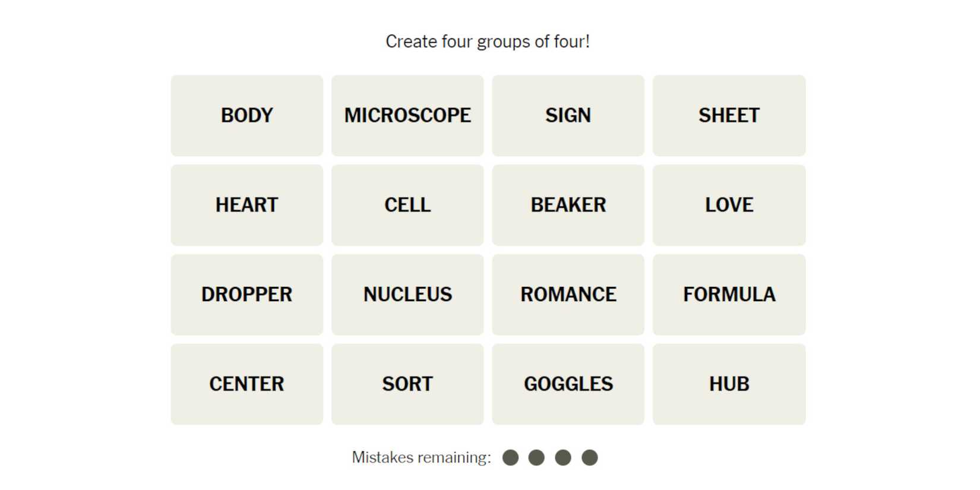Choose the HUB word tile
The height and width of the screenshot is (490, 980).
(x=729, y=384)
